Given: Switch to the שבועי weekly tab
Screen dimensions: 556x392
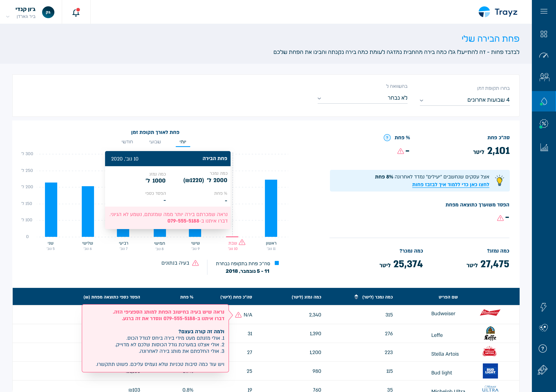Looking at the screenshot, I should pyautogui.click(x=155, y=142).
